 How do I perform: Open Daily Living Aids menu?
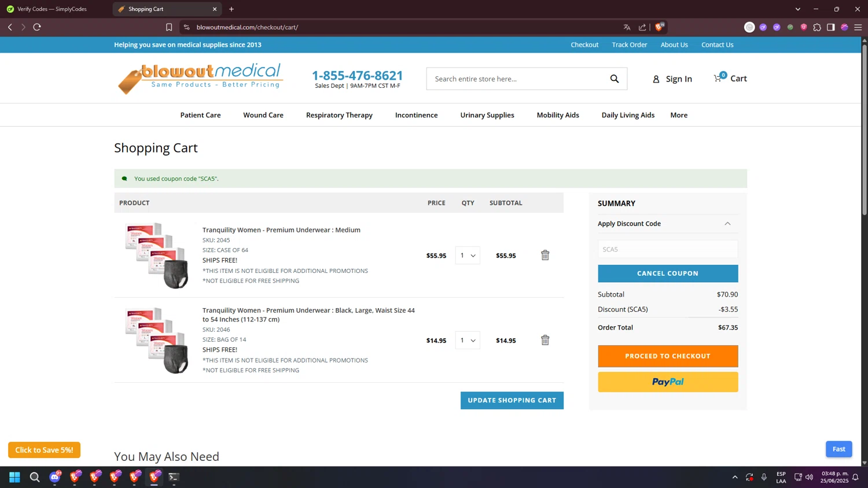(628, 115)
